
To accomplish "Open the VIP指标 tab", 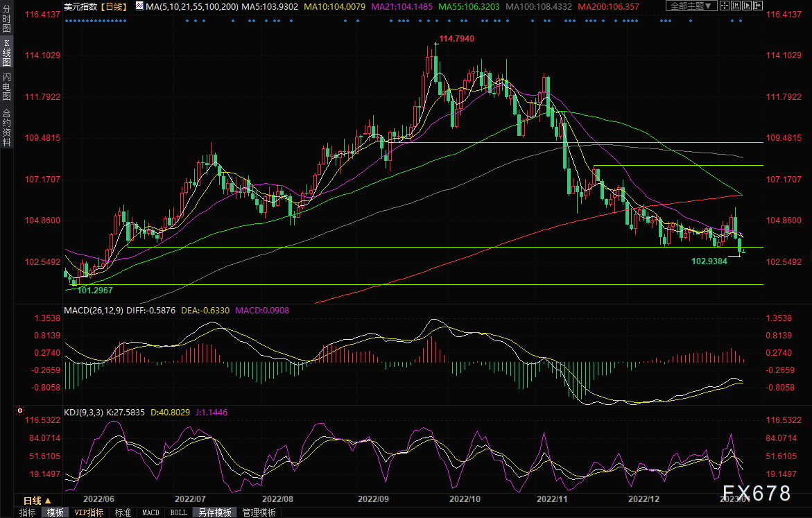I will 89,513.
